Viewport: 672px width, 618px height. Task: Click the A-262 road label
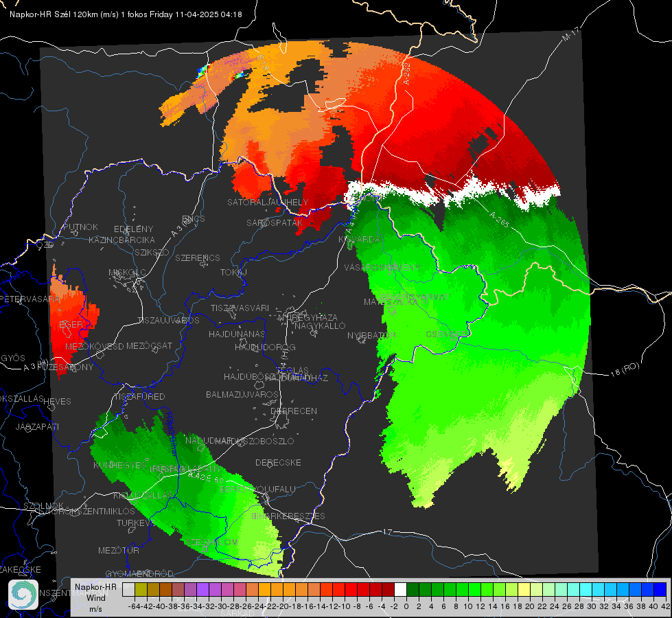[x=407, y=73]
